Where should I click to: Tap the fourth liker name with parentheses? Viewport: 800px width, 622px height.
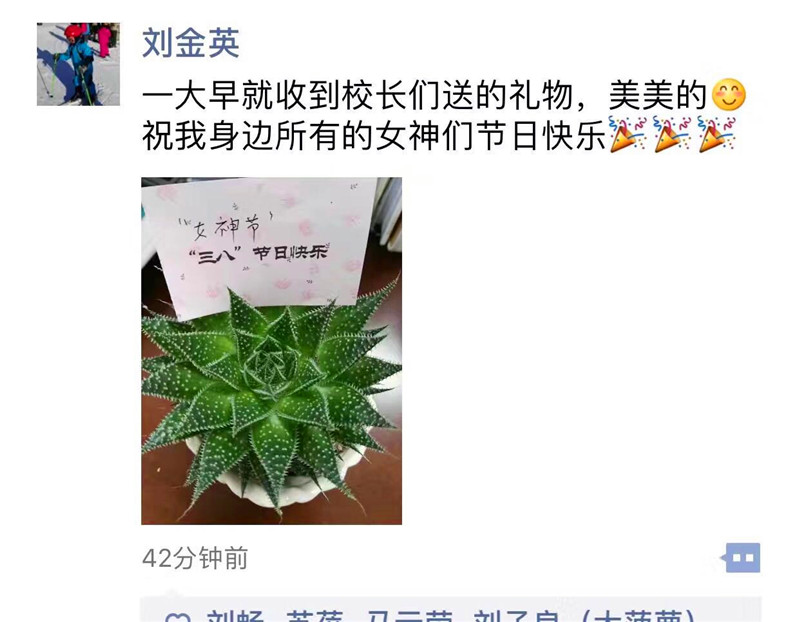pyautogui.click(x=585, y=615)
